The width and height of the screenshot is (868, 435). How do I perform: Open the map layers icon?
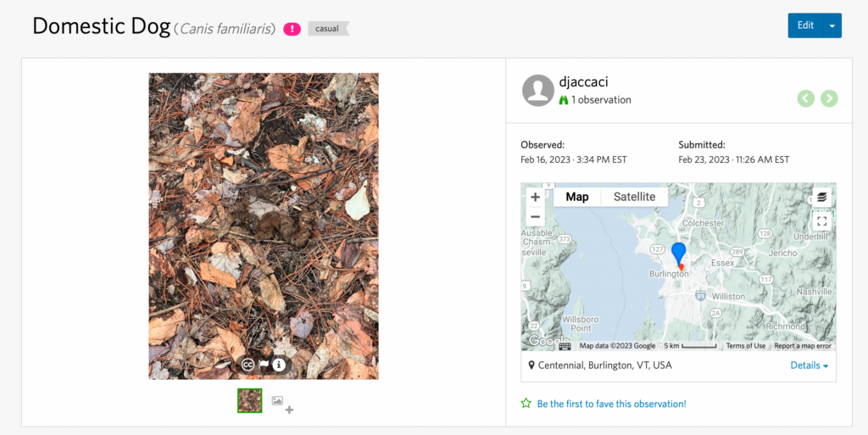(x=821, y=198)
